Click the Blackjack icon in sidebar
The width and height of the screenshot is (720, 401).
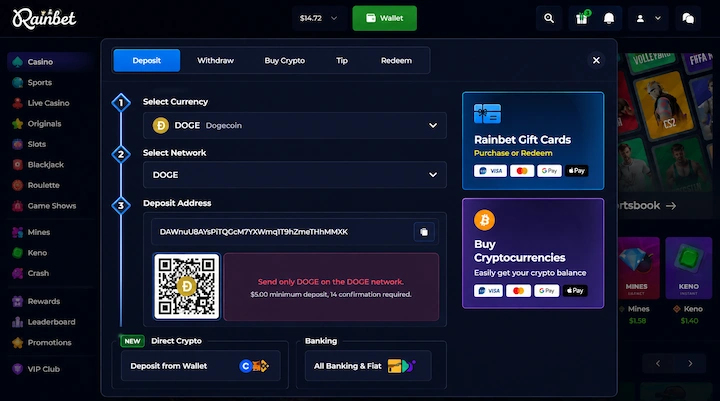point(17,164)
